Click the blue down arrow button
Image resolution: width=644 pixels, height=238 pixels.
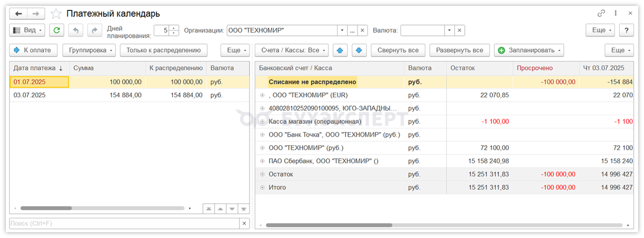click(x=359, y=50)
